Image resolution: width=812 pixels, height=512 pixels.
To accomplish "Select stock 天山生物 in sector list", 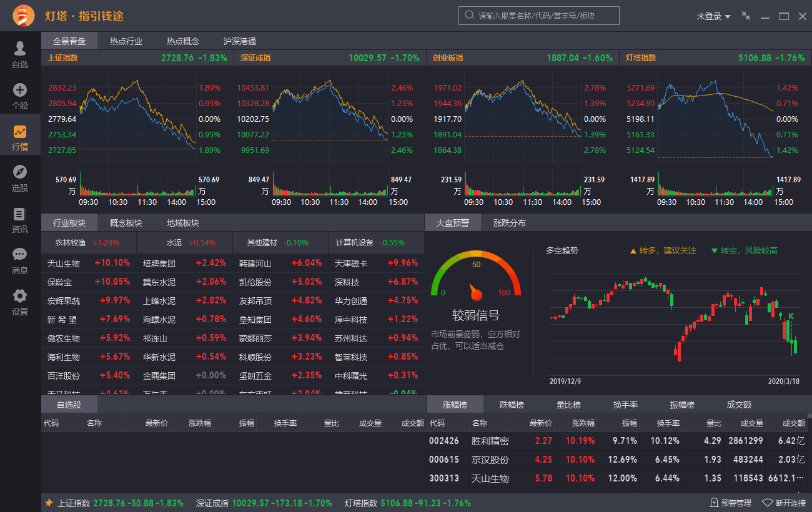I will [x=89, y=263].
